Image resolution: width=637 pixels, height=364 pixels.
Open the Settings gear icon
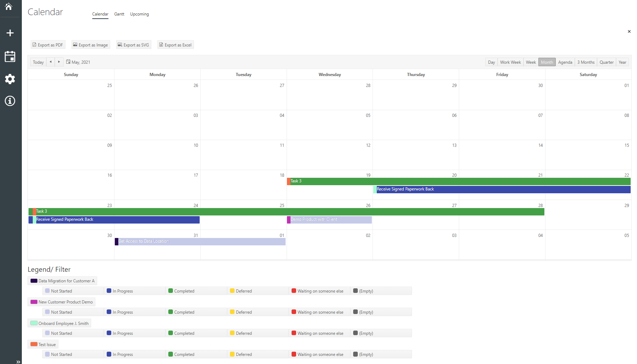(10, 79)
